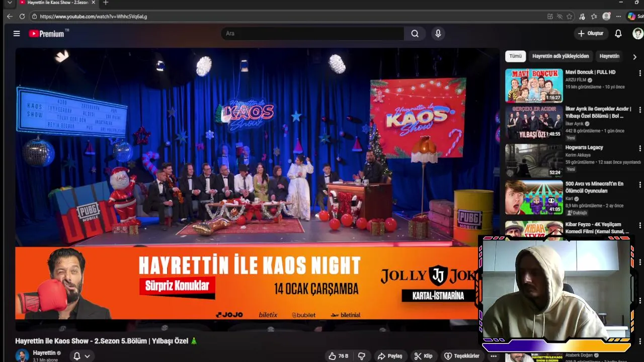Click Kerim Akkaya channel name
The image size is (644, 362).
[x=578, y=155]
